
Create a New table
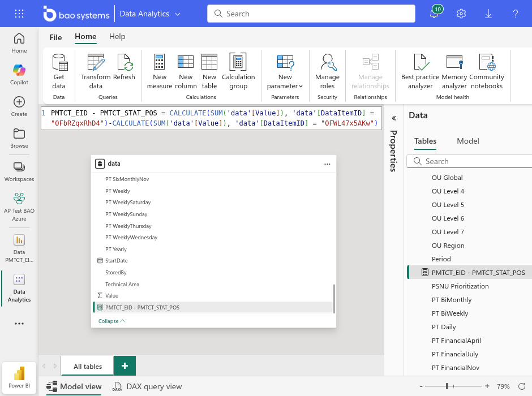point(209,71)
